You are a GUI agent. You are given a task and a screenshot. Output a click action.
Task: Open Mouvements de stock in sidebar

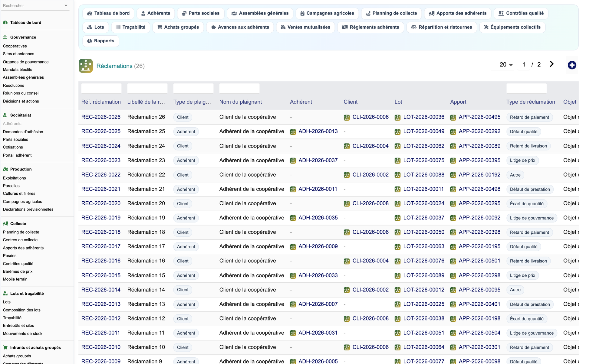click(23, 333)
